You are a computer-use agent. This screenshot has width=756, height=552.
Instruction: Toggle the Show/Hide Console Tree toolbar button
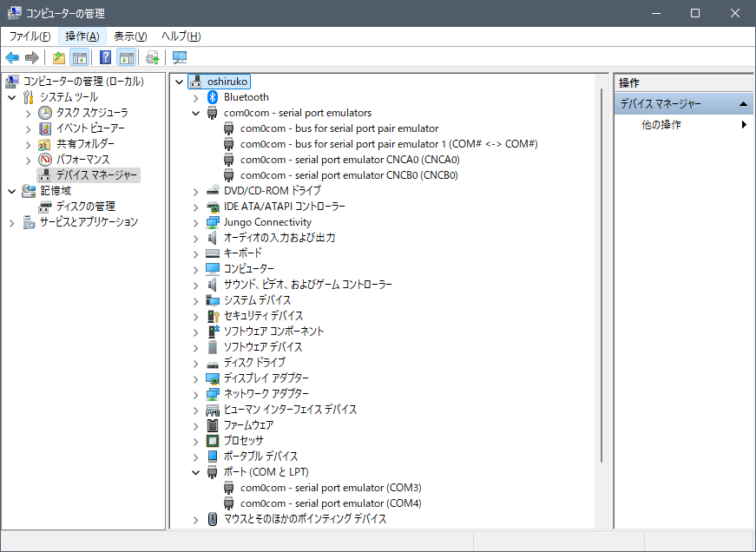coord(79,58)
